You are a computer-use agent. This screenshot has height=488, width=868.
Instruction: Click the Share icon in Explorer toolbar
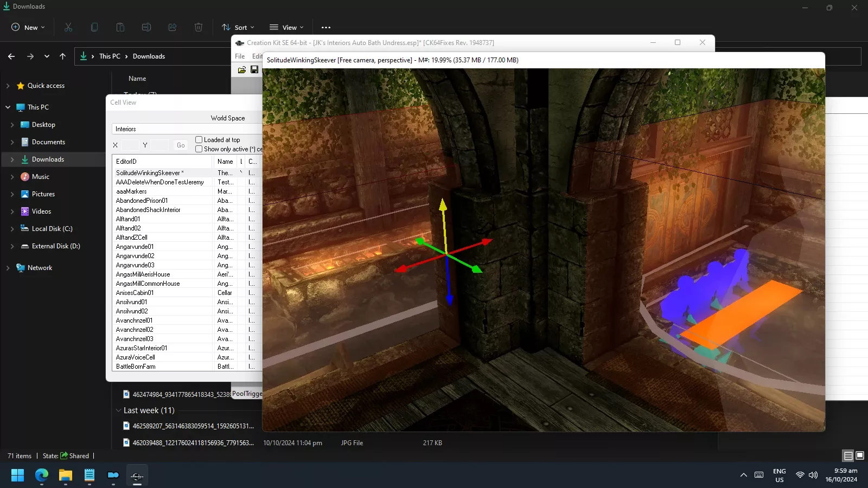(x=173, y=27)
